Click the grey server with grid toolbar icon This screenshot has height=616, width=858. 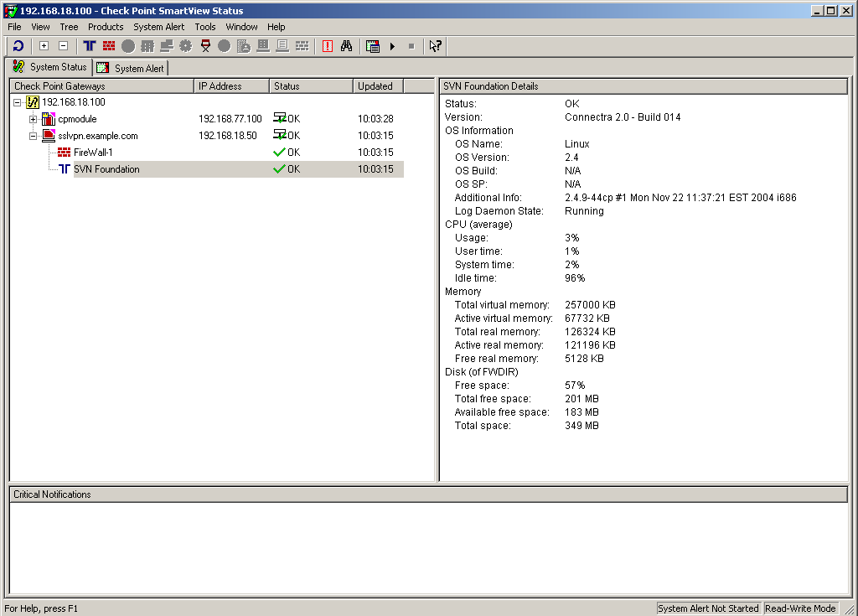[263, 46]
